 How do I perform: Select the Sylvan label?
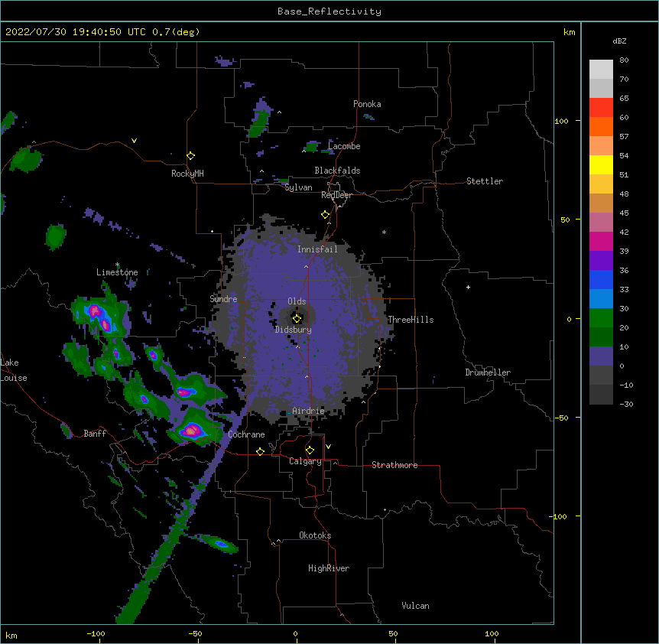298,187
